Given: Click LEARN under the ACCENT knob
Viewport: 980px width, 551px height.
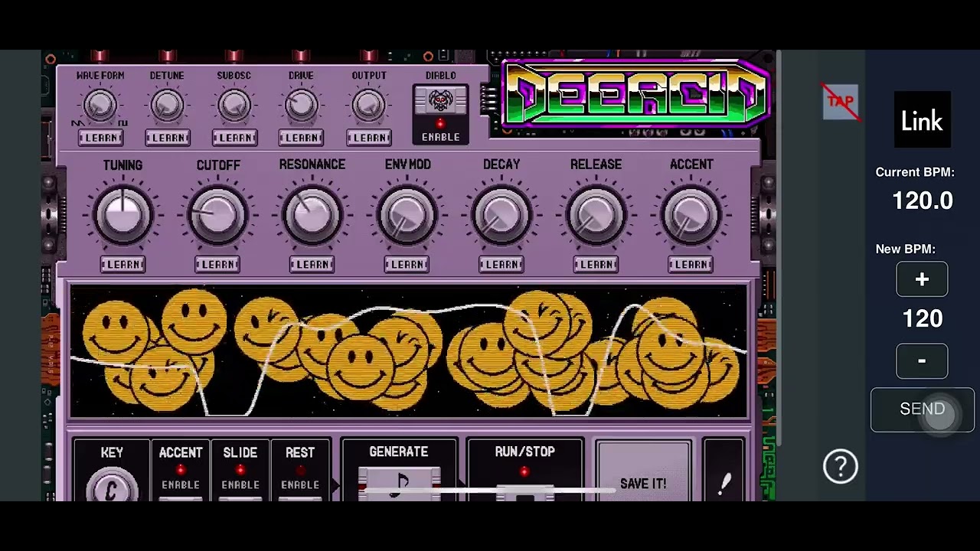Looking at the screenshot, I should (x=691, y=264).
